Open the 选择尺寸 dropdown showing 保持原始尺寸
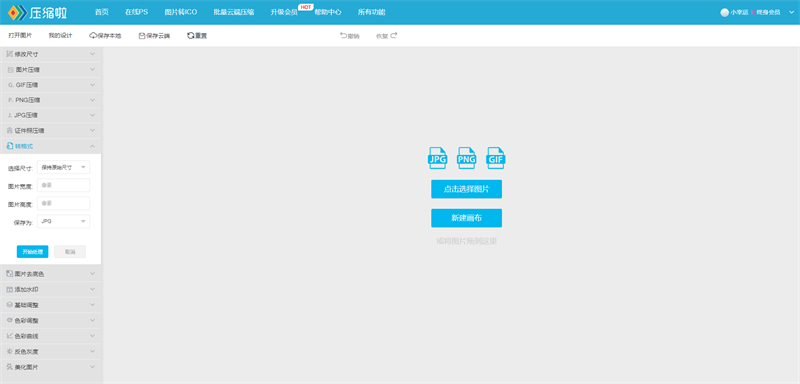The width and height of the screenshot is (800, 384). coord(63,167)
